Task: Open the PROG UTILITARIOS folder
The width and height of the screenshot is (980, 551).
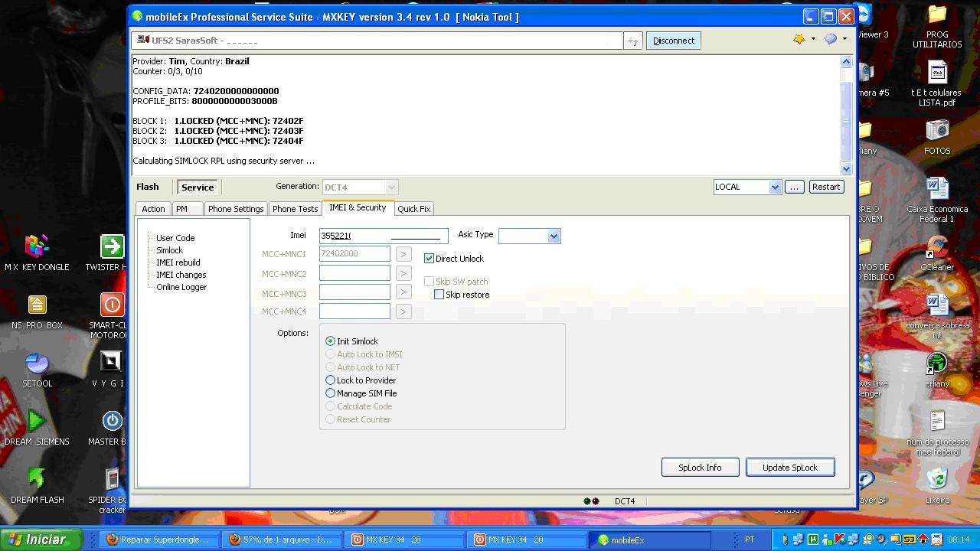Action: coord(937,25)
